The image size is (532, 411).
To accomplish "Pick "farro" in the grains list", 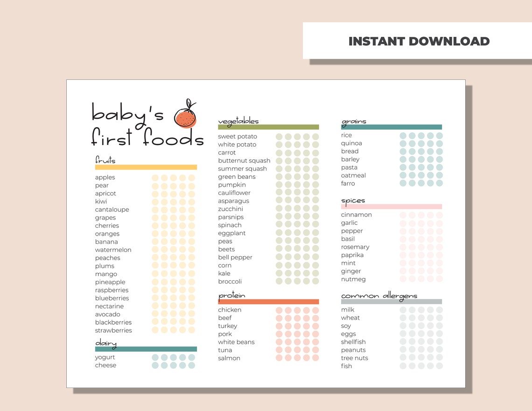I will click(x=348, y=183).
